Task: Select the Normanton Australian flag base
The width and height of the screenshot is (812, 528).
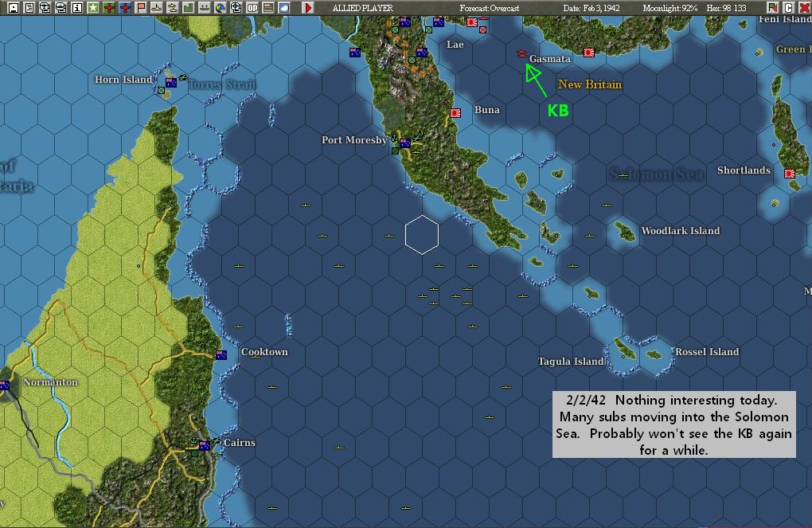Action: pyautogui.click(x=4, y=385)
